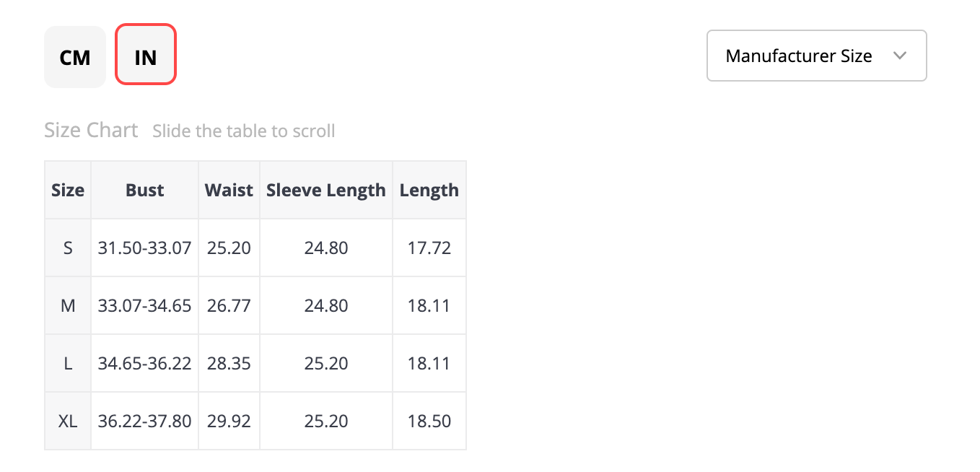980x472 pixels.
Task: Switch units to CM
Action: [75, 57]
